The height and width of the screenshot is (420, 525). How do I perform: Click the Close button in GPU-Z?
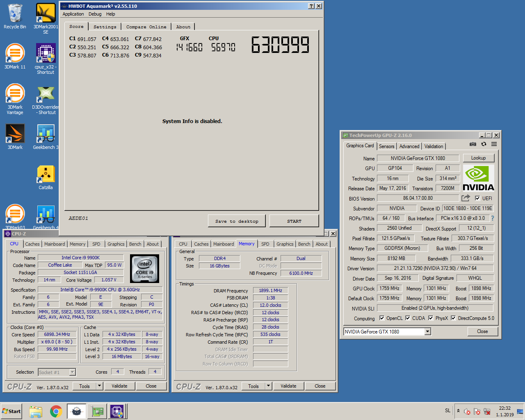coord(482,331)
